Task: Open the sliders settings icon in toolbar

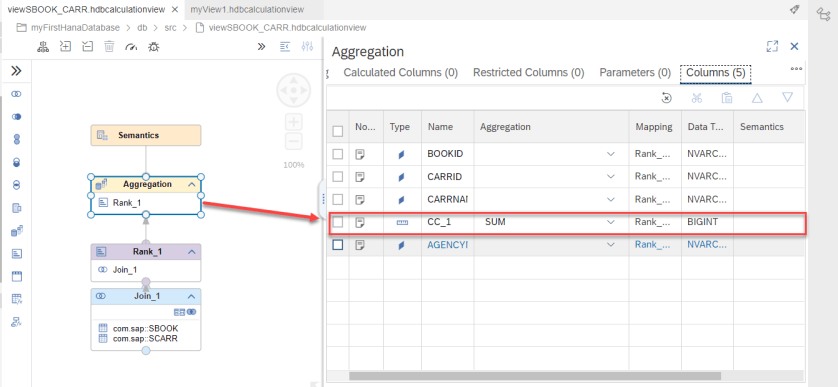Action: tap(307, 47)
